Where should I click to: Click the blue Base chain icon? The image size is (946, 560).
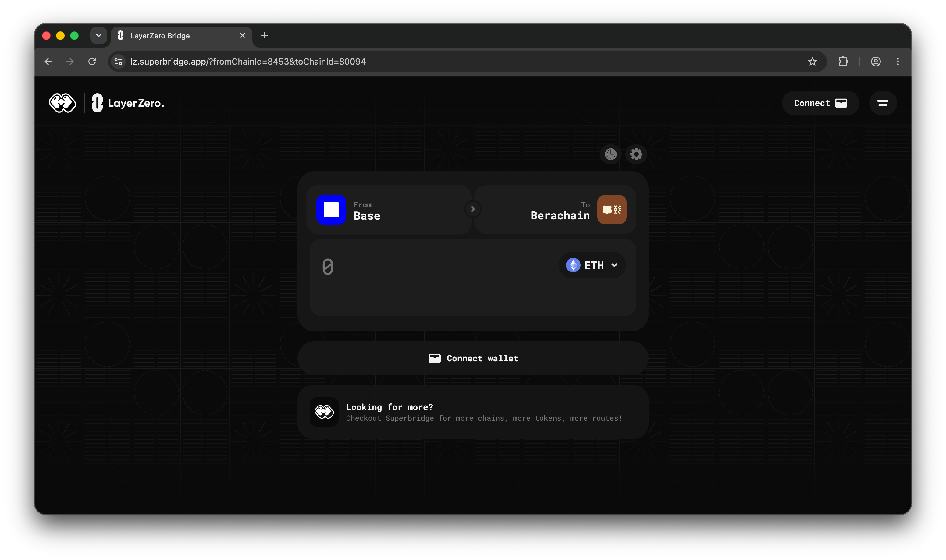coord(331,209)
